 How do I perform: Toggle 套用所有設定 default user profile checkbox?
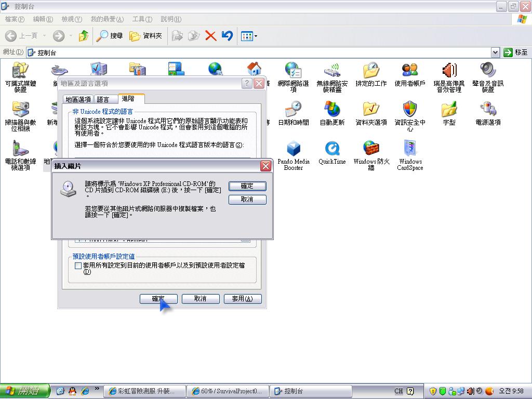point(78,265)
